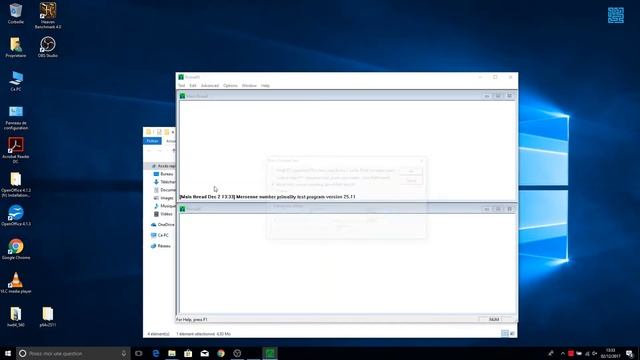Switch to OBS Studio taskbar button

click(237, 353)
